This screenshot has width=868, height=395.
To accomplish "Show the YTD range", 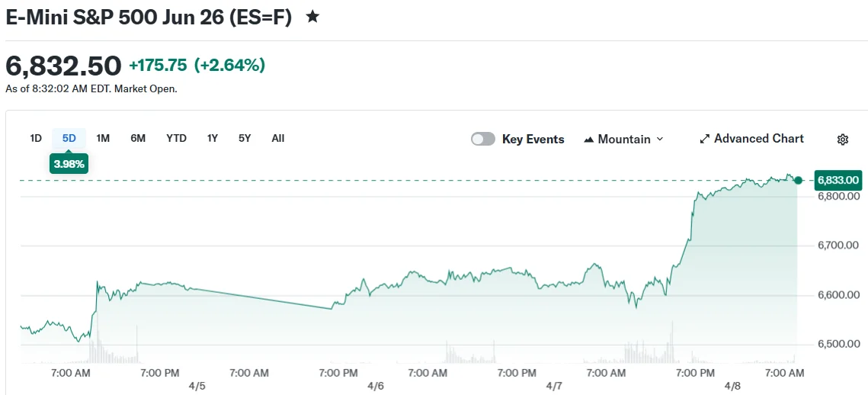I will (177, 139).
